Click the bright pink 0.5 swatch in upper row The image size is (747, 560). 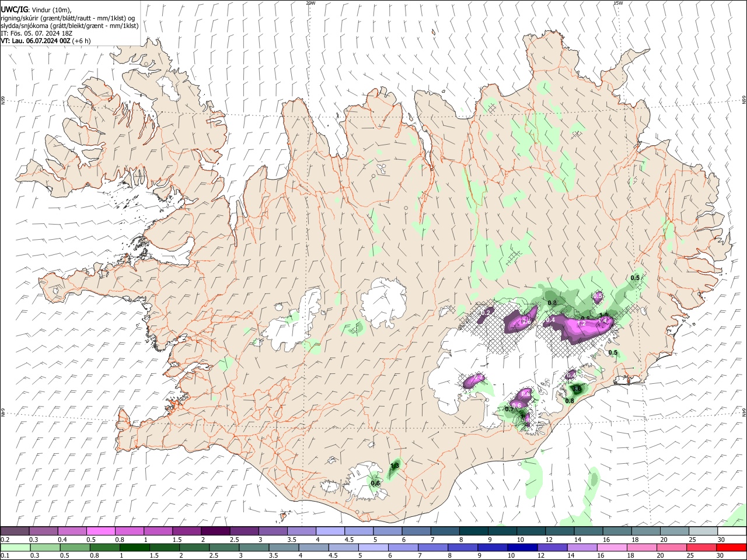[101, 531]
